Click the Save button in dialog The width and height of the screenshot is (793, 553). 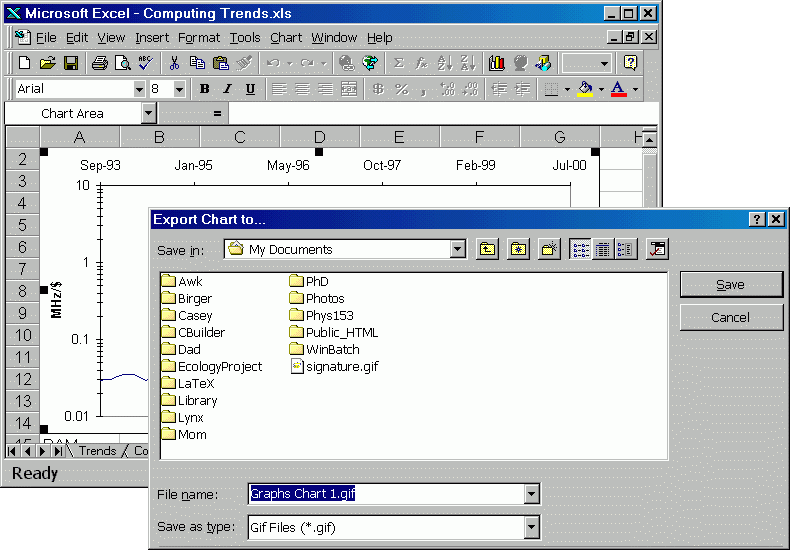(731, 284)
